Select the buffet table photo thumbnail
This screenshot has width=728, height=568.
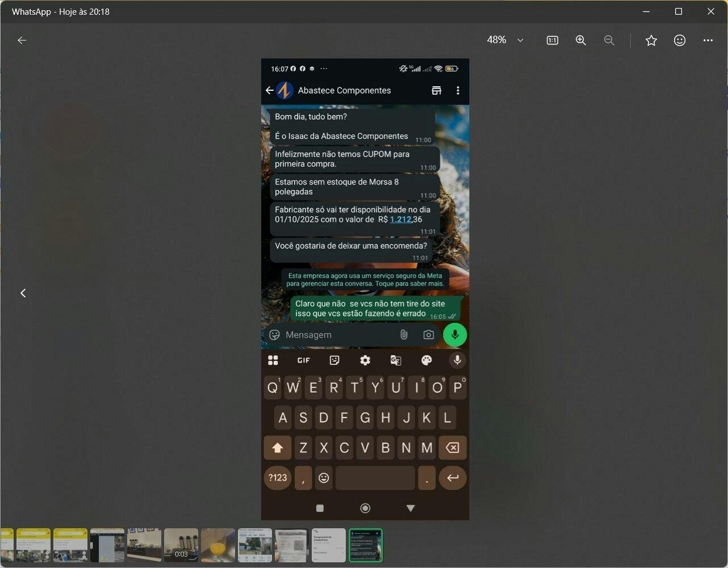click(144, 545)
